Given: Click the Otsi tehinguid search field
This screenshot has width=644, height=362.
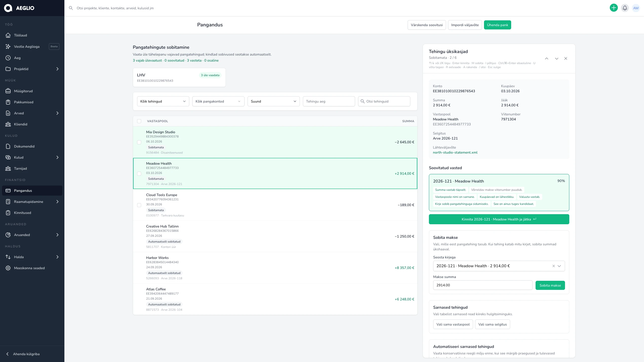Looking at the screenshot, I should point(384,101).
